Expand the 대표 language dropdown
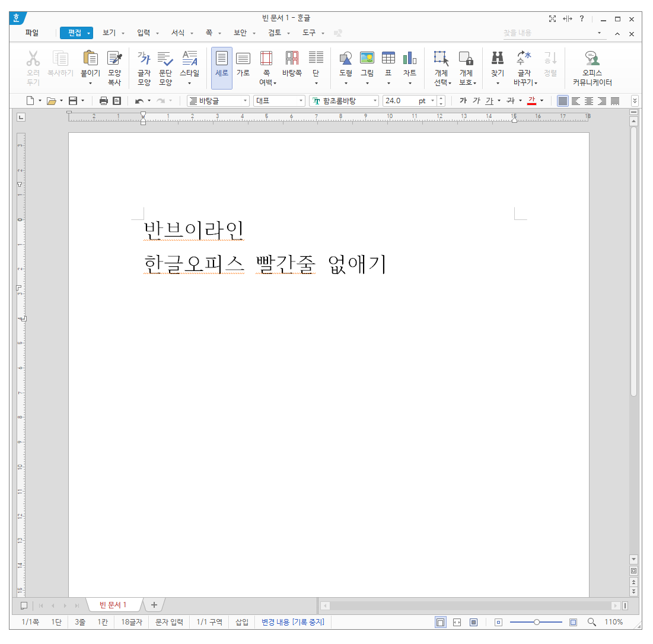 tap(301, 101)
